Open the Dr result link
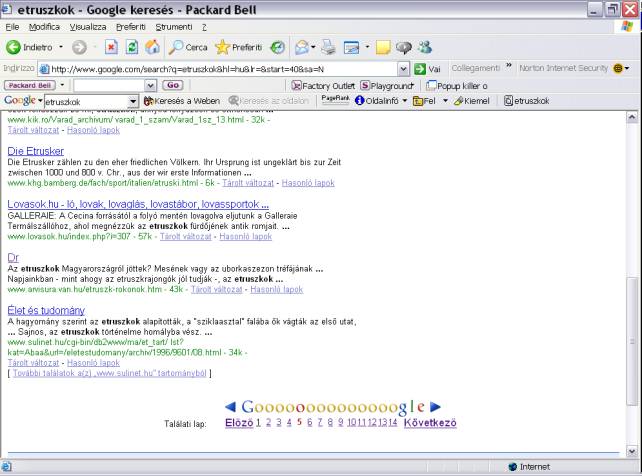 (13, 257)
